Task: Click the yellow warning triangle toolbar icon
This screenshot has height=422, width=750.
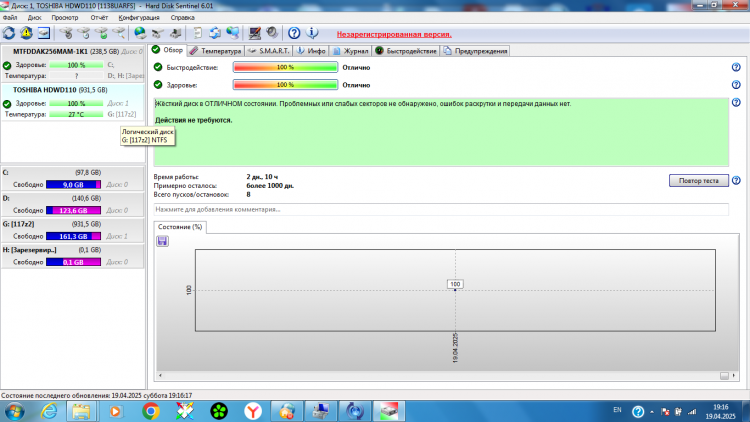Action: [26, 33]
